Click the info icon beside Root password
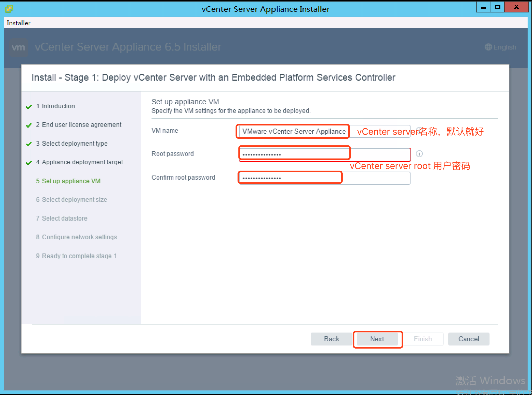532x395 pixels. pyautogui.click(x=419, y=154)
